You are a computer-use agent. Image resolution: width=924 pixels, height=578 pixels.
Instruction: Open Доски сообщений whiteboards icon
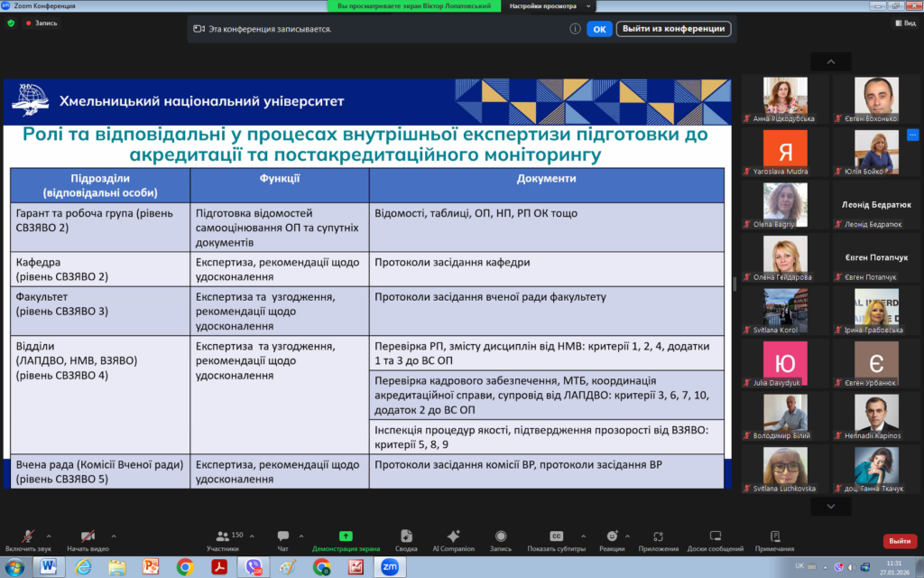tap(715, 536)
